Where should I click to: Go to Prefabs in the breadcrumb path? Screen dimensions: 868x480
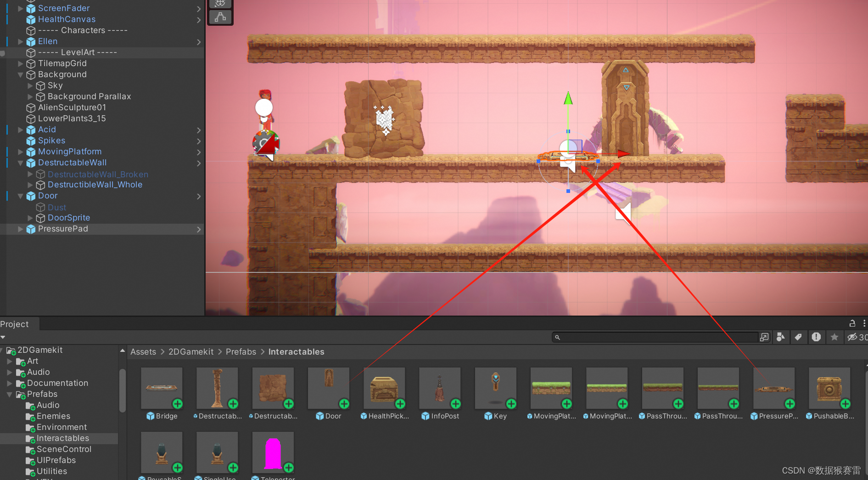[241, 352]
